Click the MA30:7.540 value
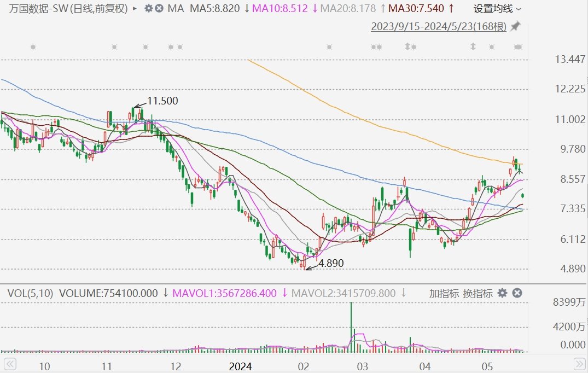This screenshot has height=373, width=588. (416, 8)
